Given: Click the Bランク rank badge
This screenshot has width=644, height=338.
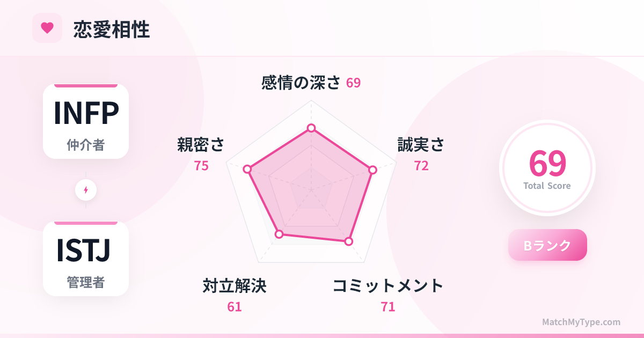Looking at the screenshot, I should [x=547, y=245].
